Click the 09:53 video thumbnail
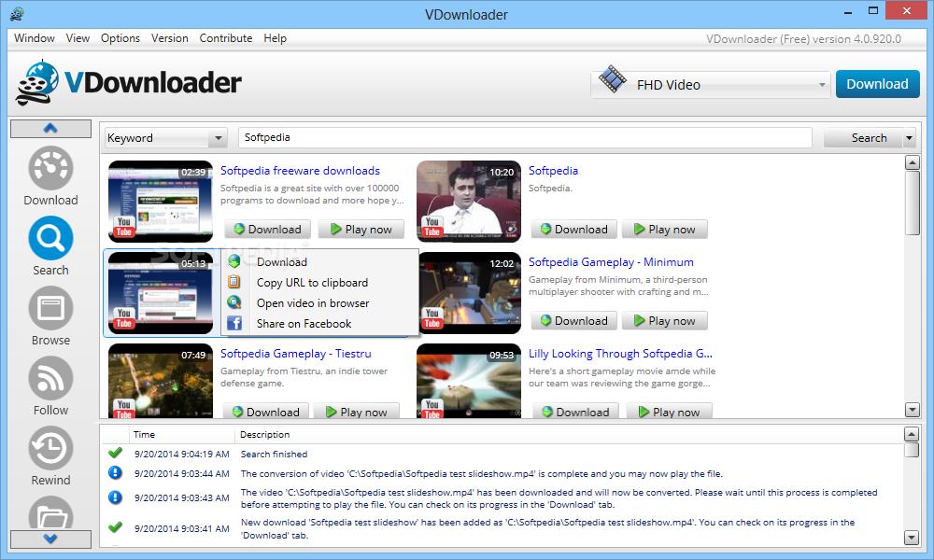Screen dimensions: 934x560 tap(469, 381)
